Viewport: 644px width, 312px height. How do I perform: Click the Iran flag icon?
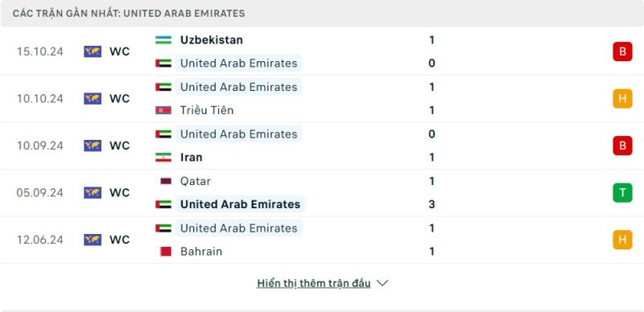tap(163, 158)
